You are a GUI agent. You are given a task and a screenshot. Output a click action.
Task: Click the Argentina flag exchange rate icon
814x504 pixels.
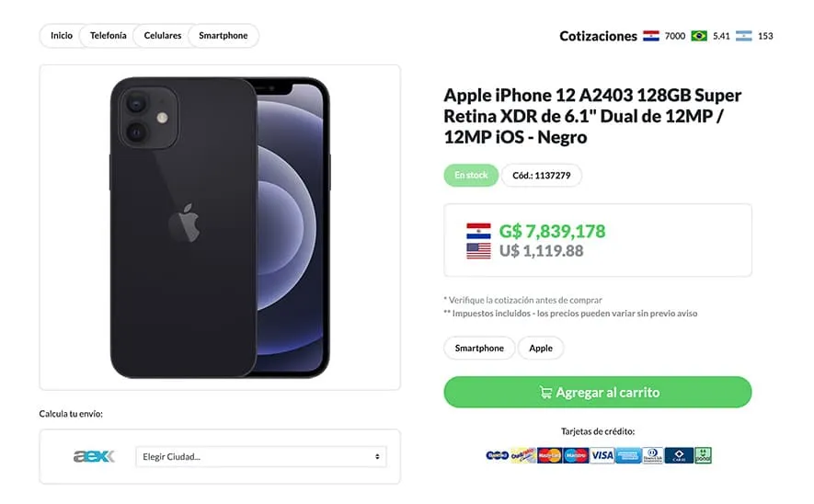743,36
